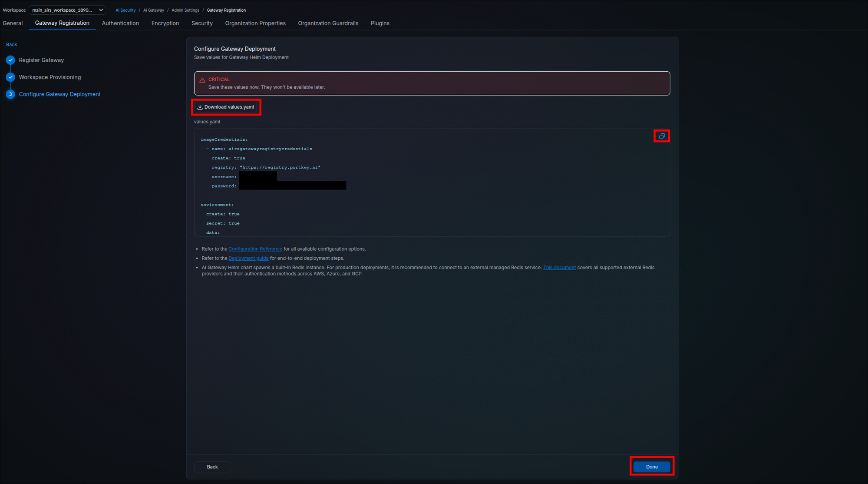Viewport: 868px width, 484px height.
Task: Click the Workspace Provisioning step checkmark icon
Action: pos(10,77)
